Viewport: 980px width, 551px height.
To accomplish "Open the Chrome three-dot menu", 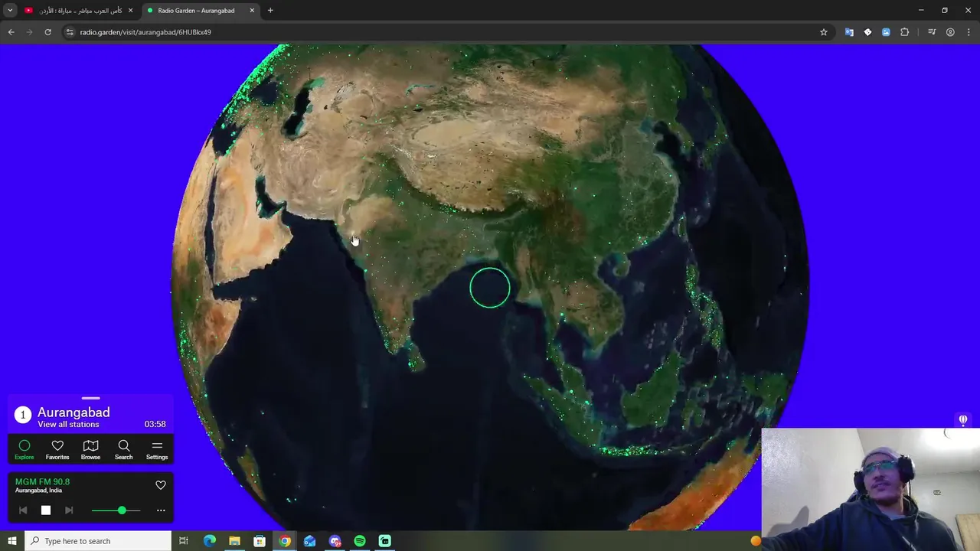I will (x=969, y=32).
